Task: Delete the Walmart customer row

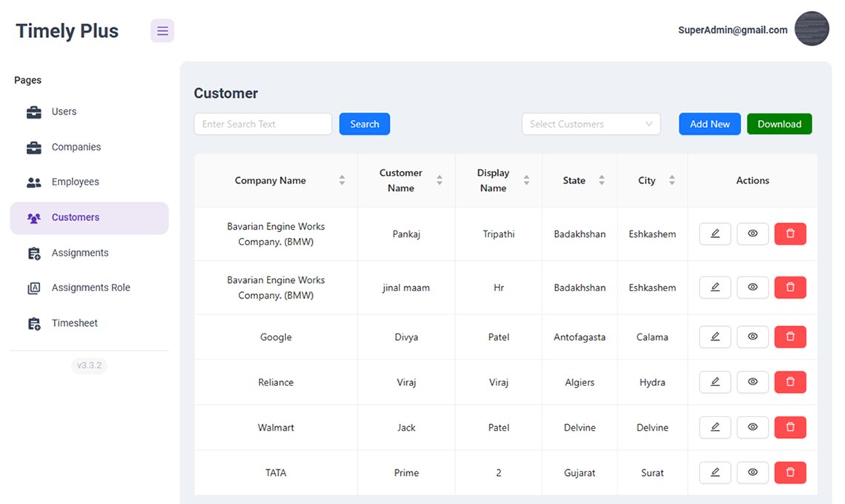Action: 790,427
